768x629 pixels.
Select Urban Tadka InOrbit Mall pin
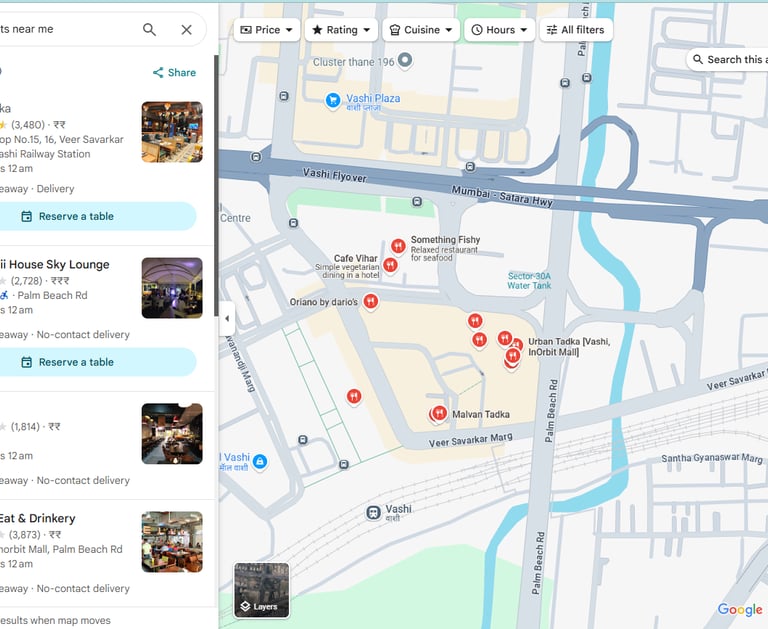(513, 356)
